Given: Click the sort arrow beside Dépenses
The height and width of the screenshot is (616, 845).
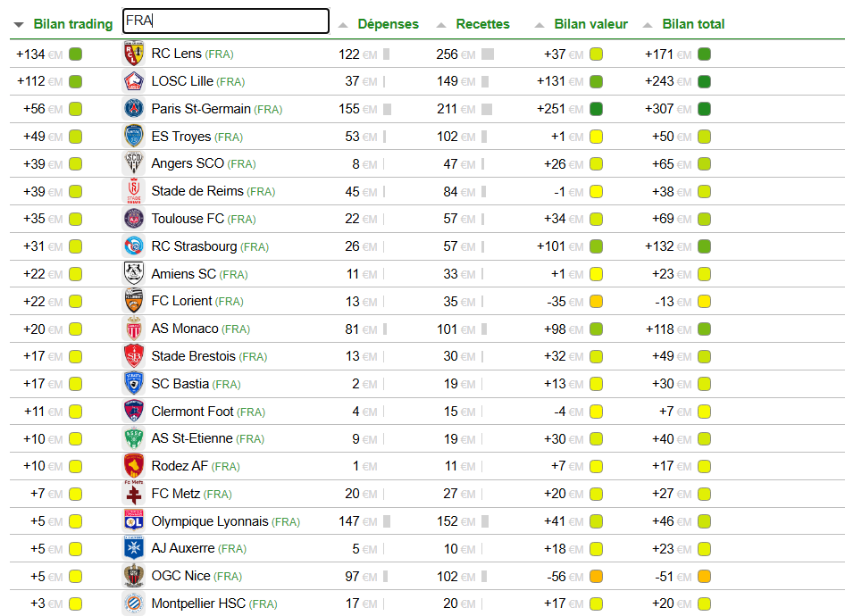Looking at the screenshot, I should tap(343, 25).
